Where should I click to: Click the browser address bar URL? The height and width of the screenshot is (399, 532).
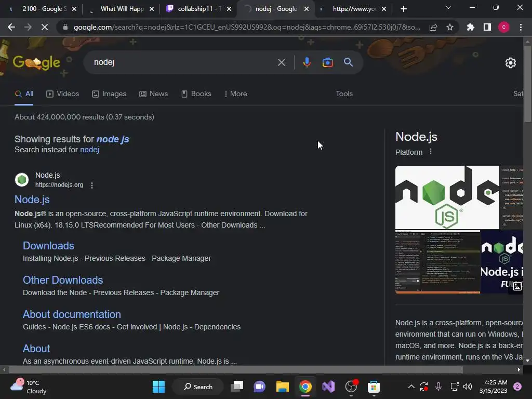coord(246,27)
